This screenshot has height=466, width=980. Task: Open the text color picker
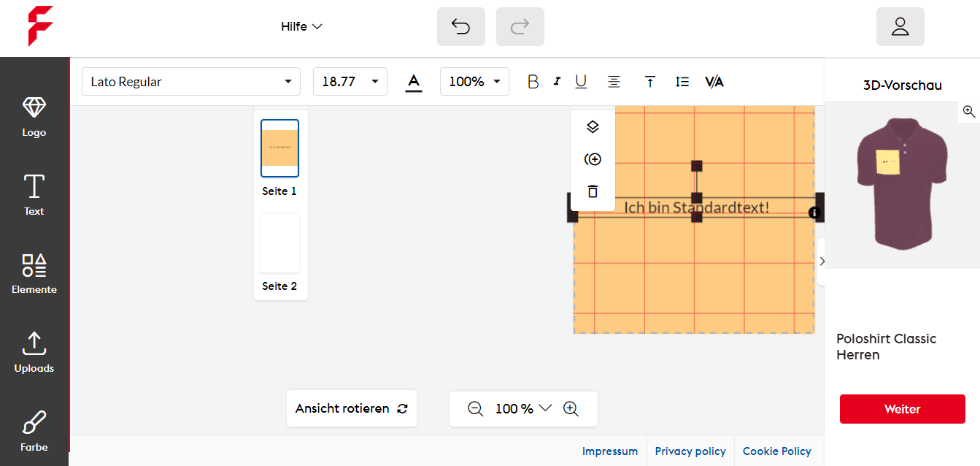[414, 82]
